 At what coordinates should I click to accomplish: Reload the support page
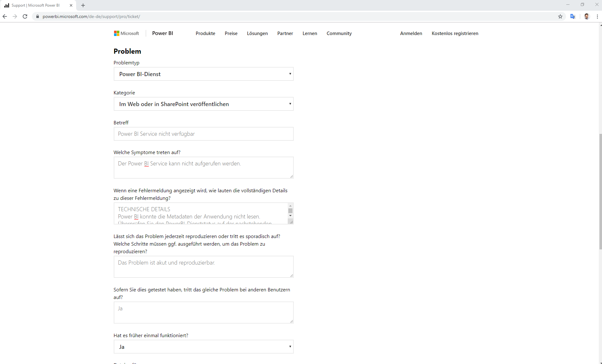pos(25,16)
